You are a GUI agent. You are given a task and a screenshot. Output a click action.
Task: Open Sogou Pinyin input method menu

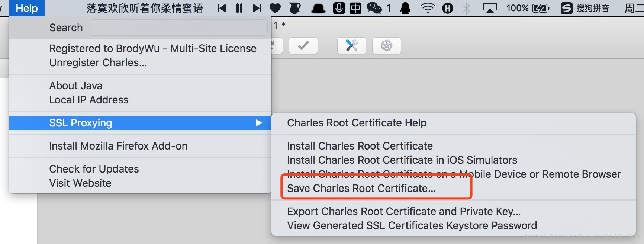[x=585, y=8]
